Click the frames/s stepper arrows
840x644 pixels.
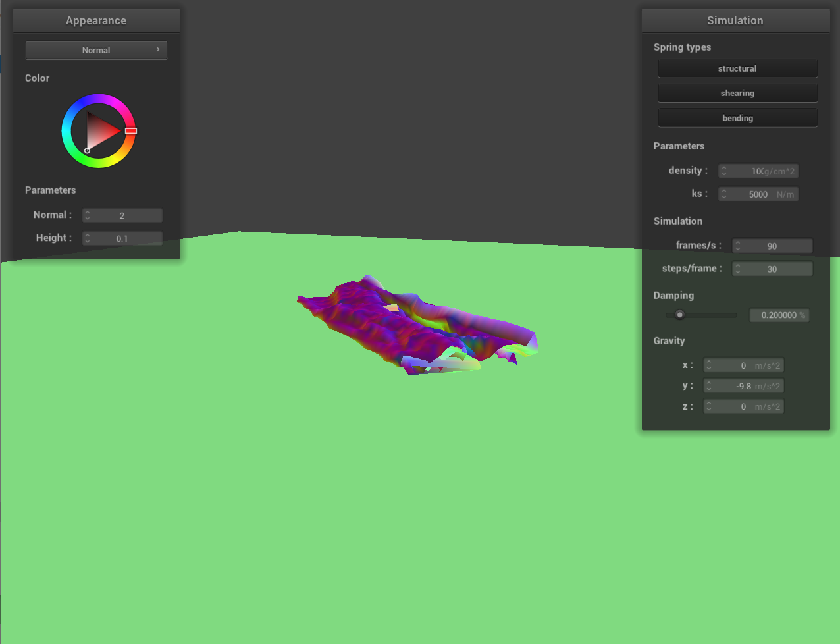(738, 246)
